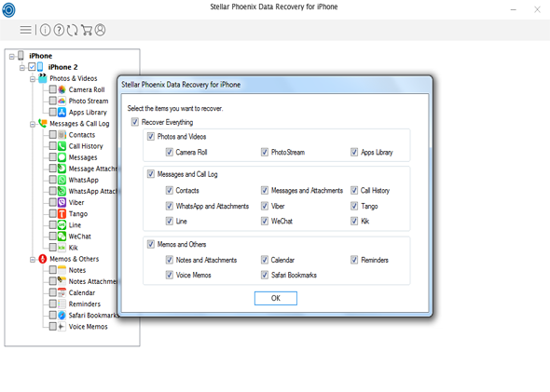Toggle WeChat checkbox in dialog
This screenshot has height=392, width=550.
tap(265, 221)
